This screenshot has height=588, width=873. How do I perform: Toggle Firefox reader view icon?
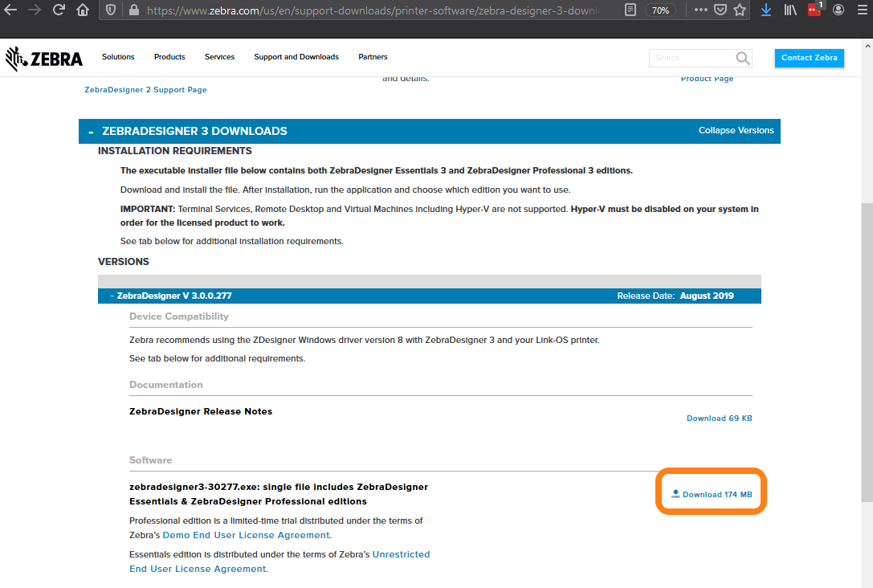(630, 10)
